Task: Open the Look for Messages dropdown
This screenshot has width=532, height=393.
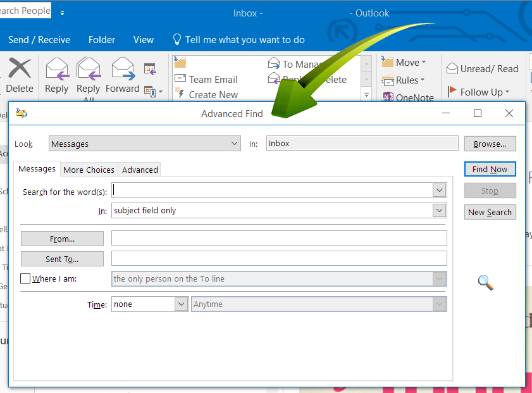Action: tap(145, 144)
